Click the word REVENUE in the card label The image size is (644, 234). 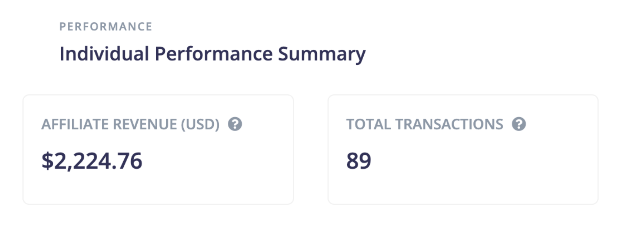[145, 124]
